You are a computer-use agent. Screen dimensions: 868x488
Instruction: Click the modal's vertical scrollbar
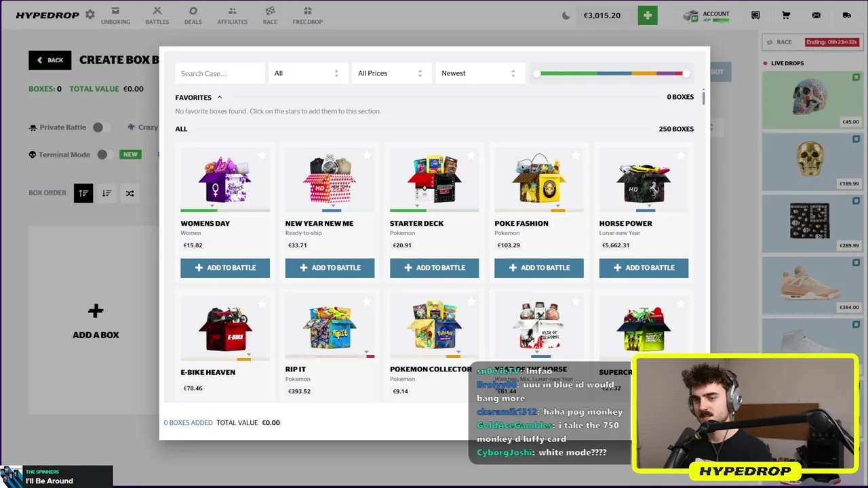[703, 97]
